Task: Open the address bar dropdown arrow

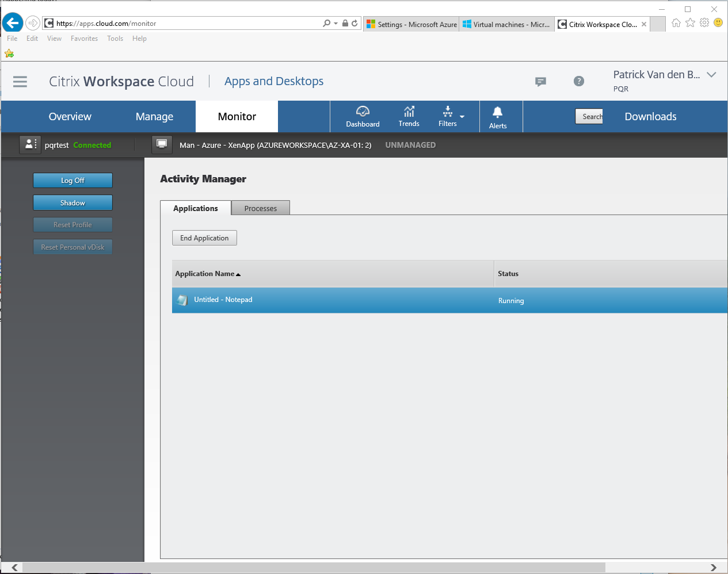Action: tap(336, 24)
